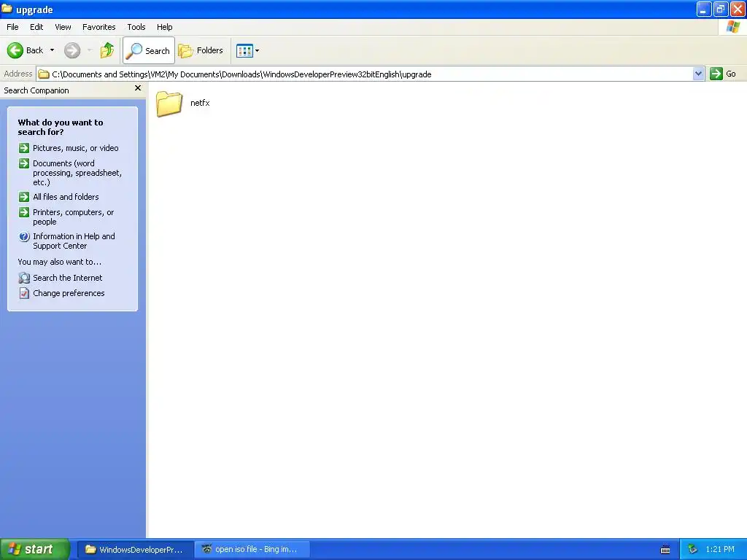Click the green arrow beside Printers, computers

point(24,212)
